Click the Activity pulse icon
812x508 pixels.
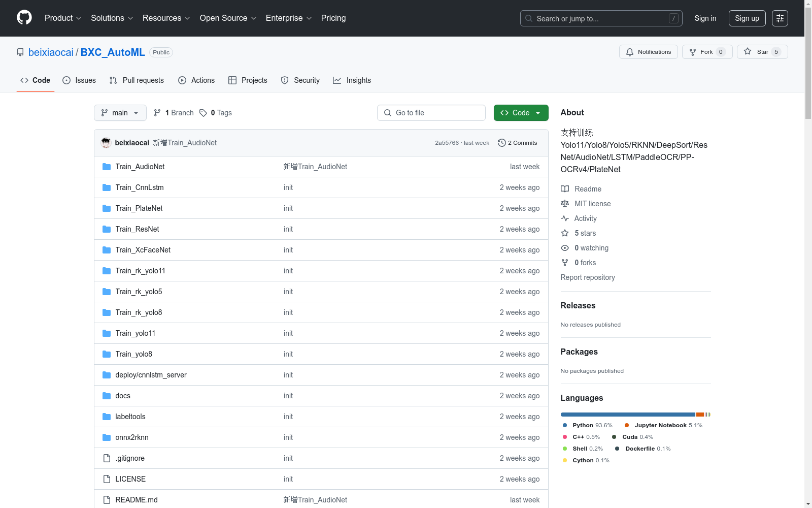coord(565,218)
